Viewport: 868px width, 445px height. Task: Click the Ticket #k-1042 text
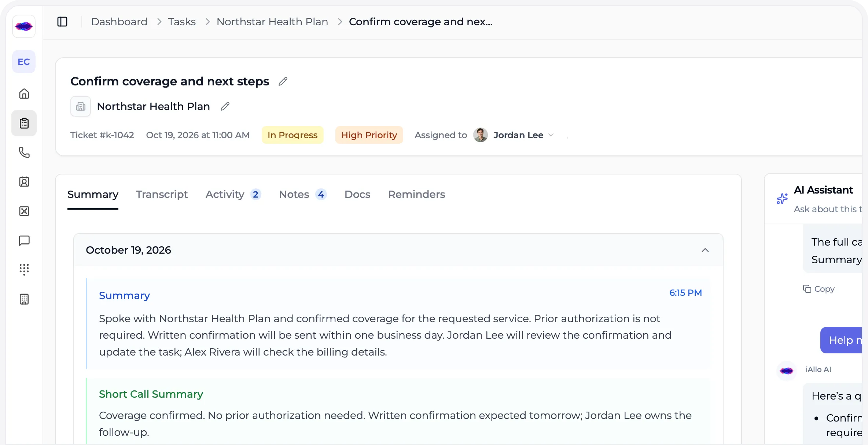pyautogui.click(x=102, y=135)
